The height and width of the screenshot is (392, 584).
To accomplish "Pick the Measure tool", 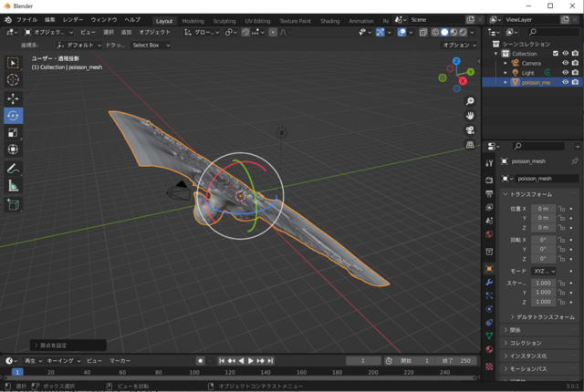I will tap(13, 186).
